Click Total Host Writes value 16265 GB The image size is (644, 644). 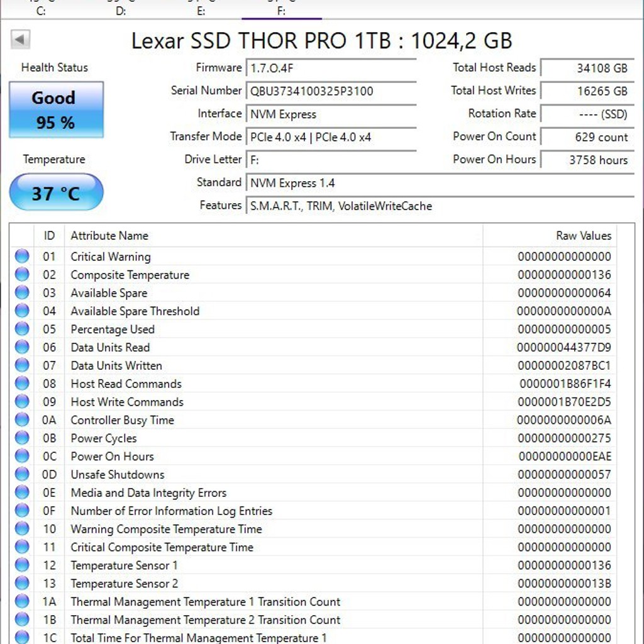[x=587, y=91]
